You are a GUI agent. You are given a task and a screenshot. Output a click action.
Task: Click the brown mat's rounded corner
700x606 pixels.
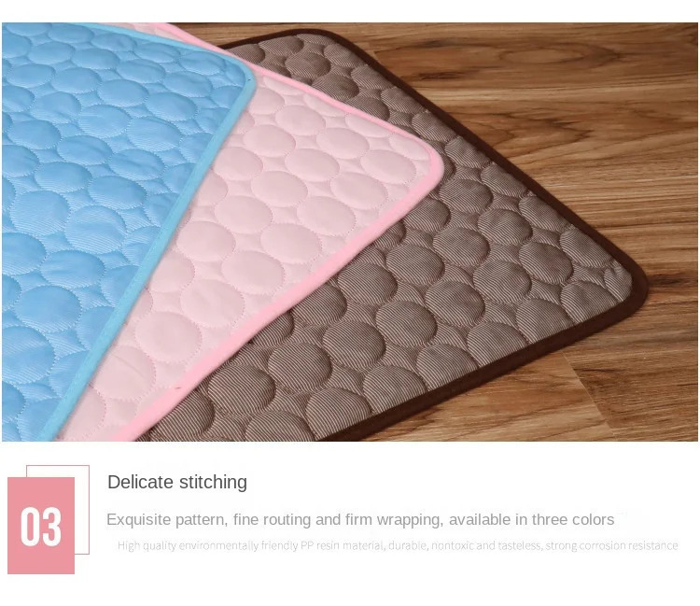coord(635,281)
